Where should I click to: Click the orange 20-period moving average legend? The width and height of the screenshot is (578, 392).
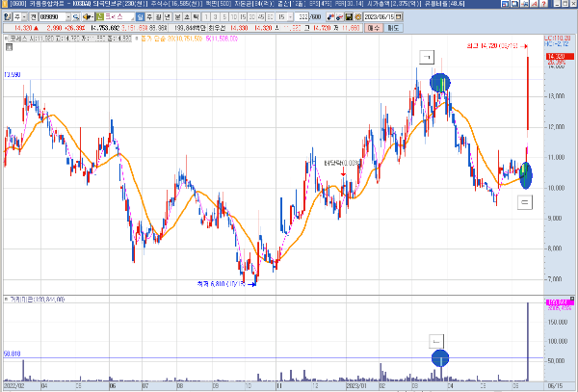click(171, 39)
